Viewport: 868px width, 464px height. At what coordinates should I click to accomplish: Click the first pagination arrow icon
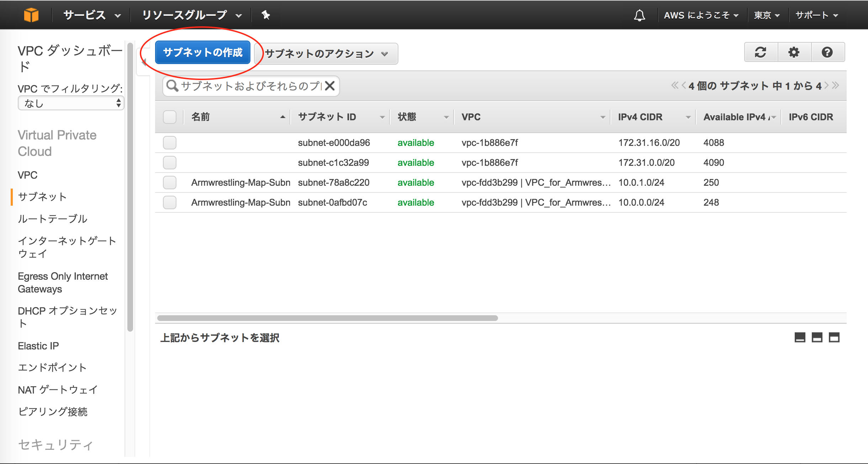668,86
